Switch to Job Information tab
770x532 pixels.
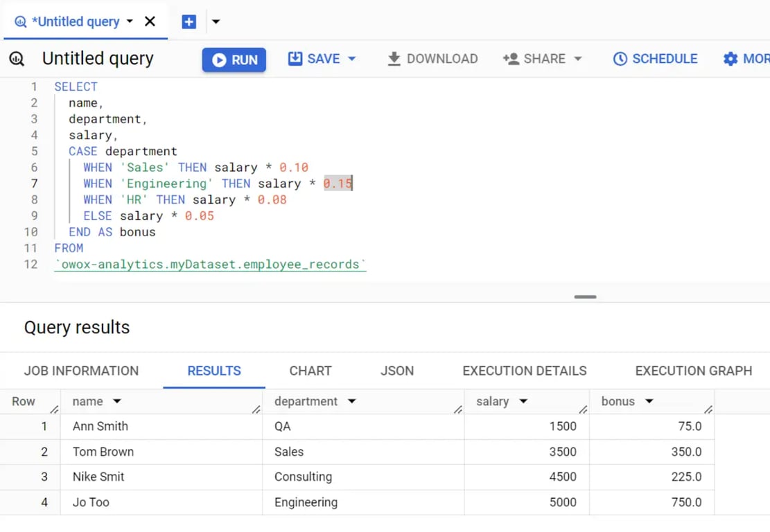click(82, 371)
